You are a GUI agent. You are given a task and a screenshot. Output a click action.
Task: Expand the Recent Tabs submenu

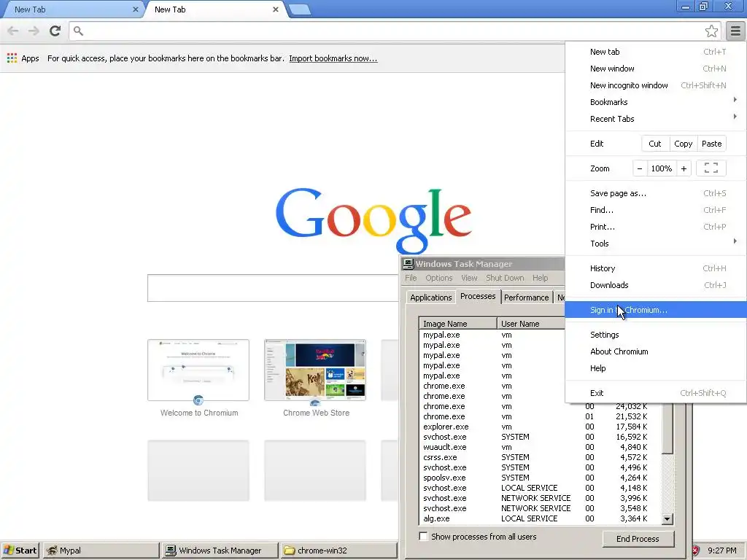(656, 119)
